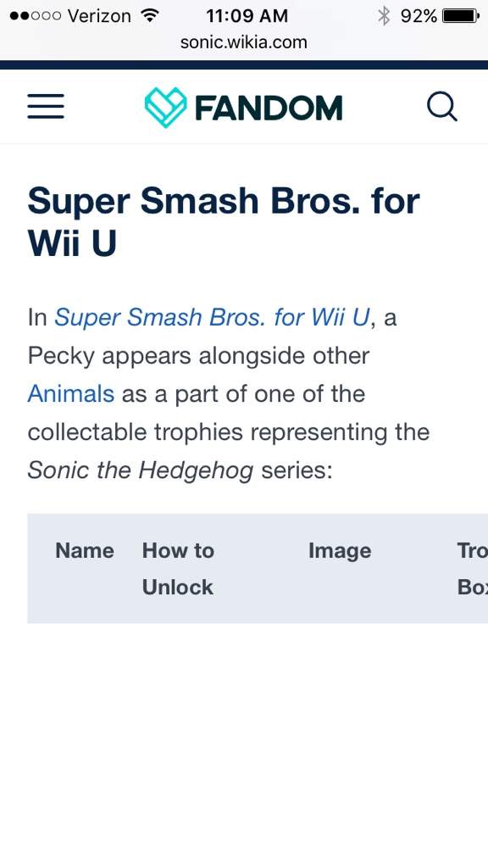Tap the Bluetooth status icon
The image size is (488, 868).
[384, 15]
